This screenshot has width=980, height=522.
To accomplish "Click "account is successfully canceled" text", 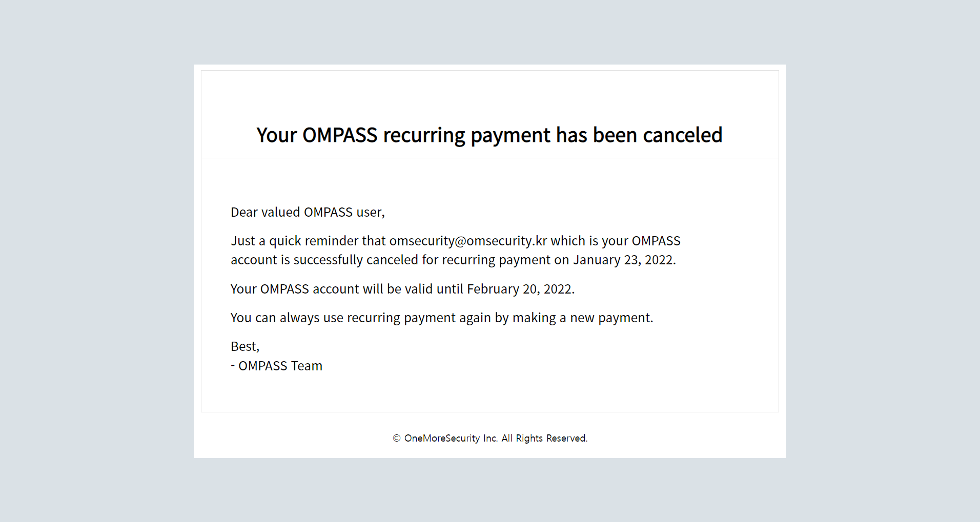I will tap(324, 260).
